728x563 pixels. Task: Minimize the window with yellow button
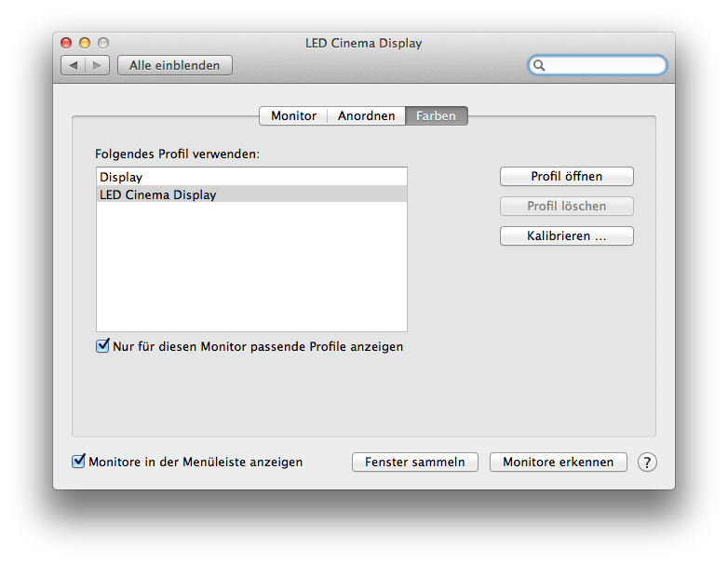[85, 43]
